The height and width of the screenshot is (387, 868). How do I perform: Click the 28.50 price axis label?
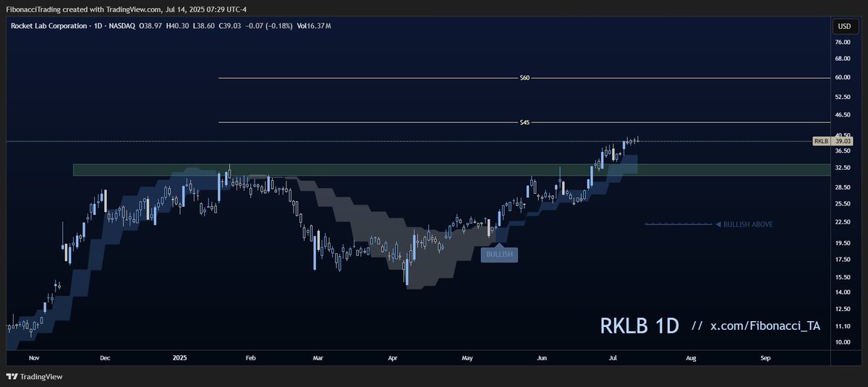coord(843,187)
